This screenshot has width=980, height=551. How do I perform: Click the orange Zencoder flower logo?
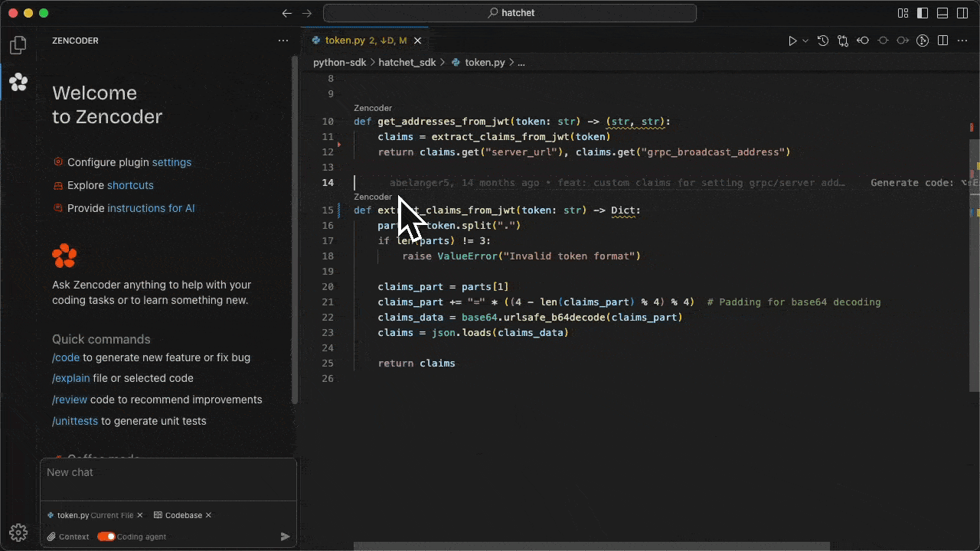click(x=64, y=256)
